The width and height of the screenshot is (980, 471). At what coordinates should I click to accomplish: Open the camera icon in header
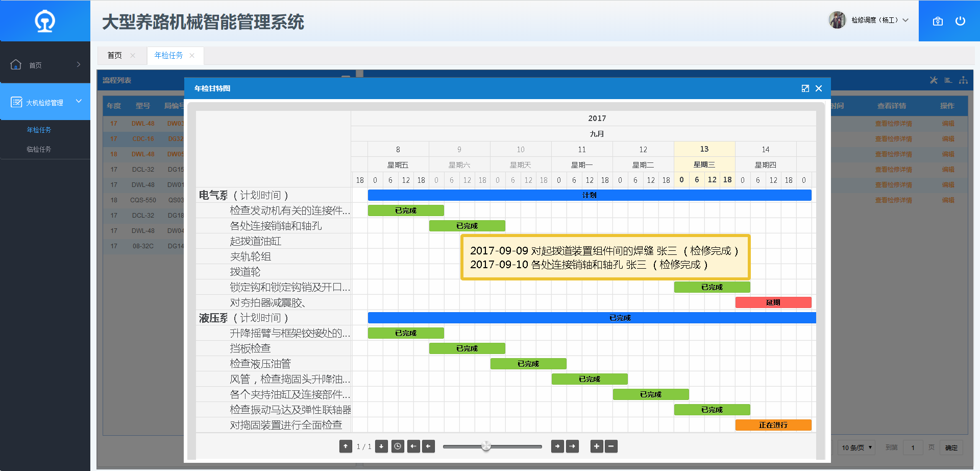pyautogui.click(x=938, y=21)
